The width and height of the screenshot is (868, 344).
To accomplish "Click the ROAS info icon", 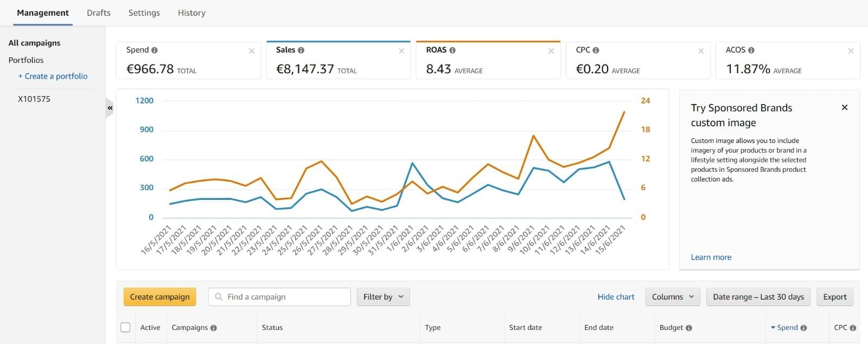I will click(452, 50).
